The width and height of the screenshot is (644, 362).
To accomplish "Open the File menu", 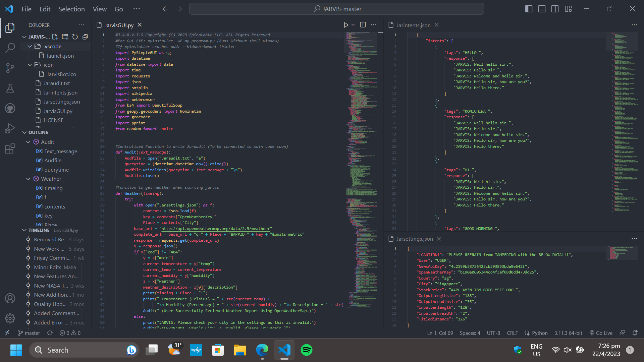I will click(x=26, y=9).
